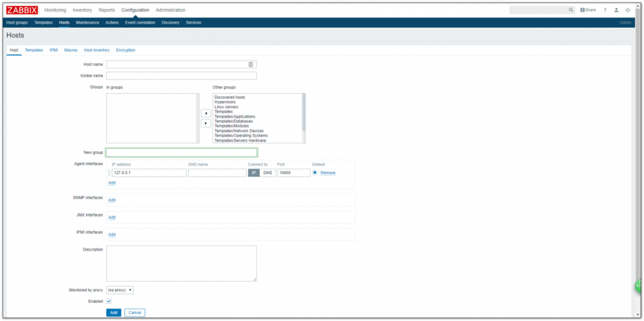This screenshot has height=321, width=644.
Task: Open the Monitored by proxy dropdown
Action: point(120,290)
